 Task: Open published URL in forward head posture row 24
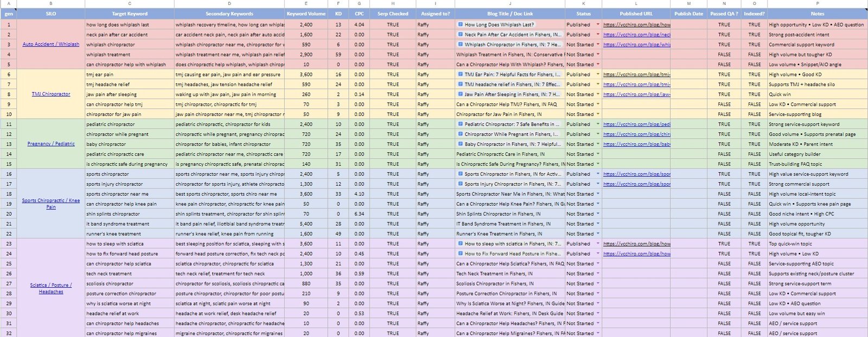(636, 254)
